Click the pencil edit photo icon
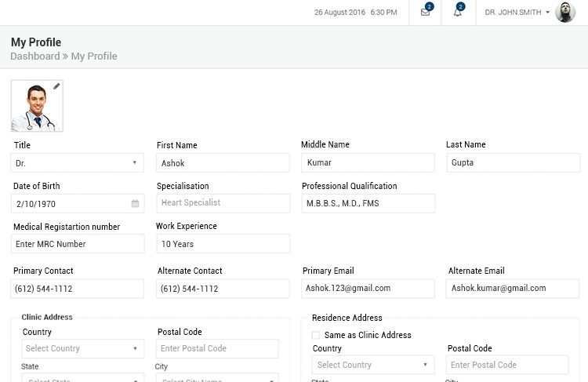 [x=56, y=86]
